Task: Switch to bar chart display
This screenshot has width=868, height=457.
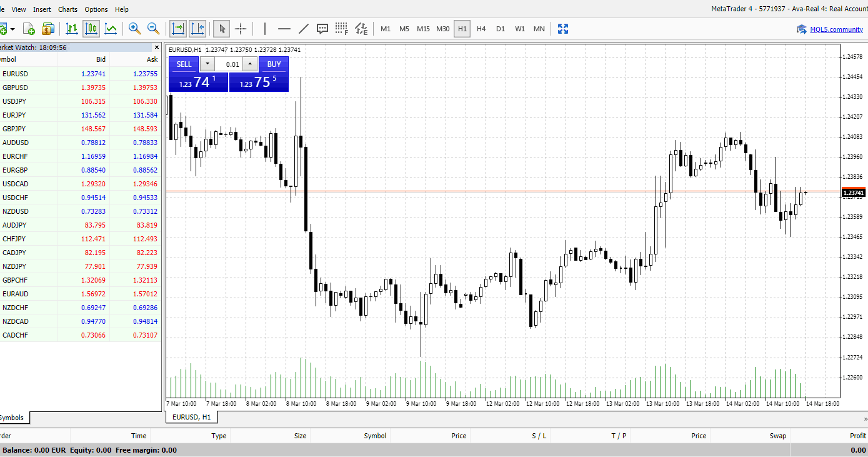Action: 72,29
